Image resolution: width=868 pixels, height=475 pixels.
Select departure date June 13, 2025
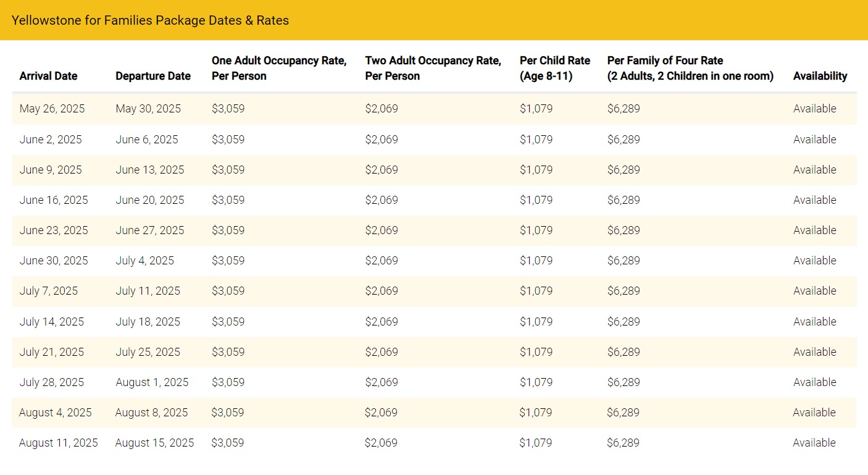[150, 170]
